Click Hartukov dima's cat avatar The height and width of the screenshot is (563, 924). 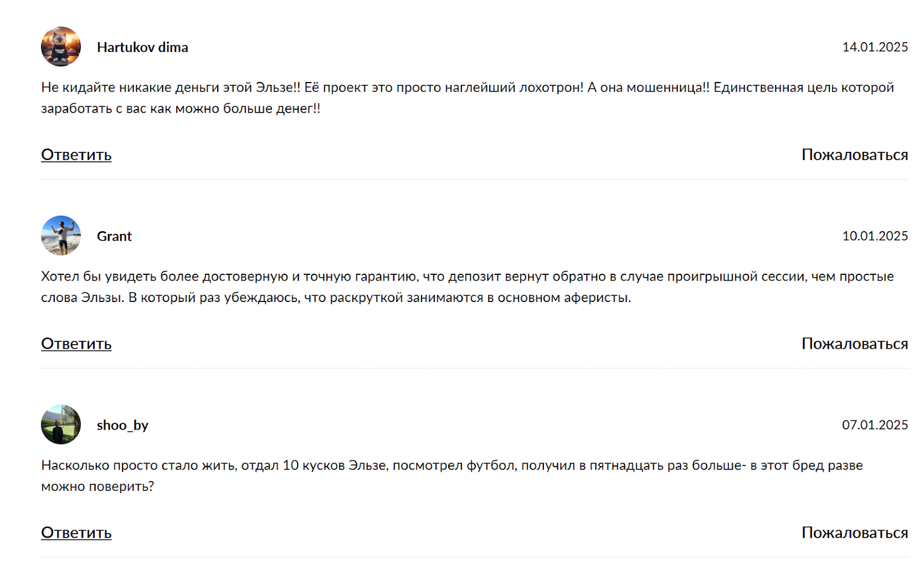(61, 47)
